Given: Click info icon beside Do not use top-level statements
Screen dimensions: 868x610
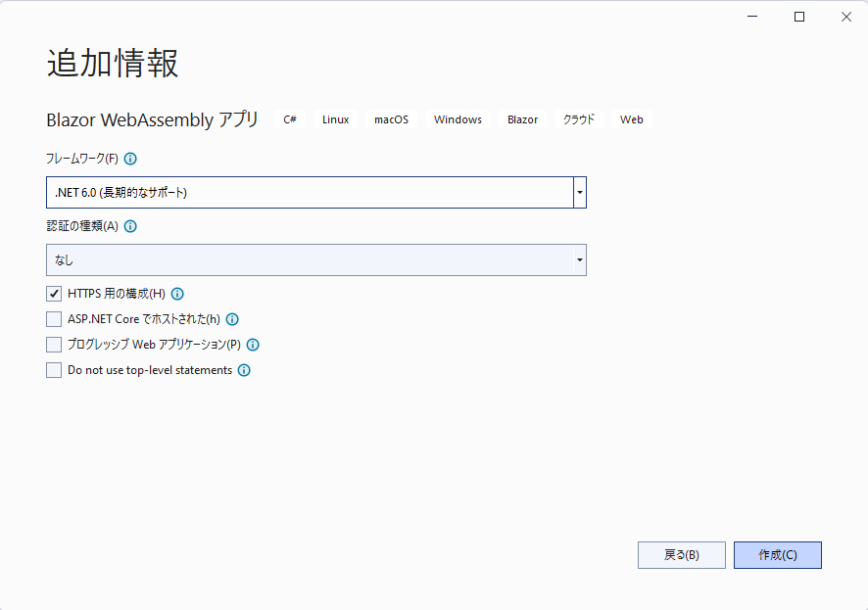Looking at the screenshot, I should 244,370.
